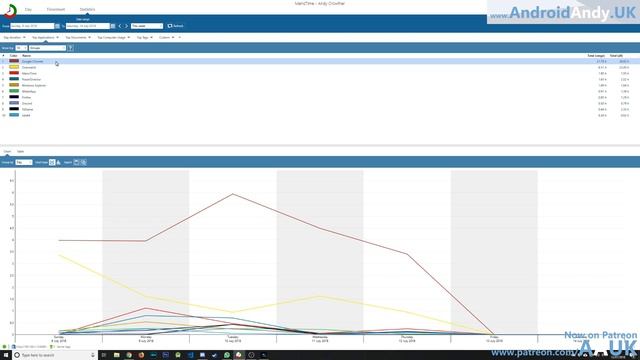
Task: Open calendar picker beside the From date
Action: [57, 26]
